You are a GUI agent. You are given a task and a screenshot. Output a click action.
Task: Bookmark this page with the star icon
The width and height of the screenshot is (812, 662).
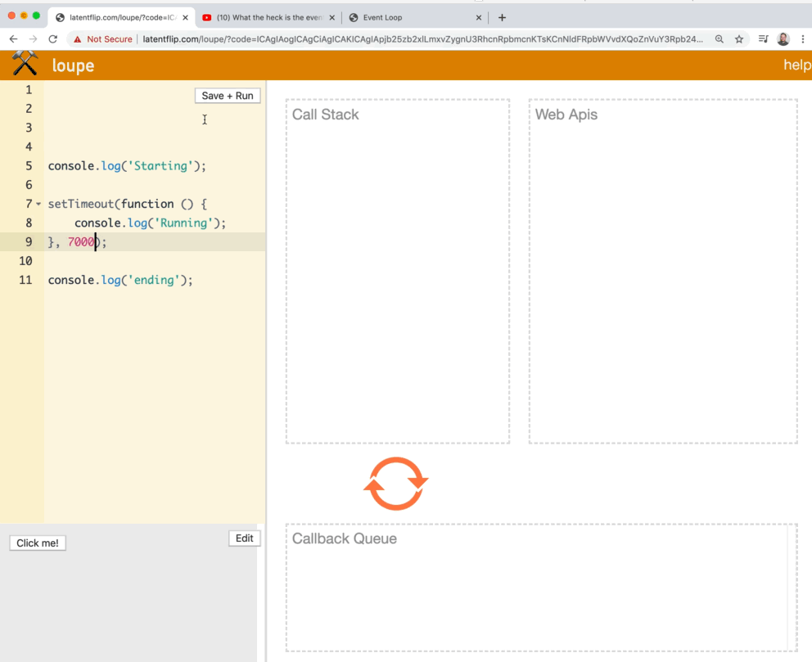[739, 39]
